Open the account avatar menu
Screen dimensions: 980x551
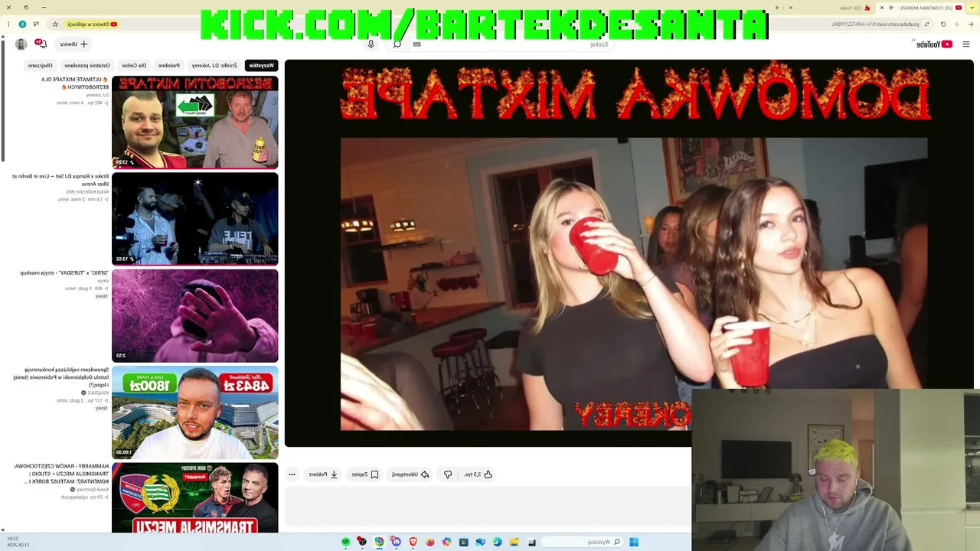tap(21, 44)
